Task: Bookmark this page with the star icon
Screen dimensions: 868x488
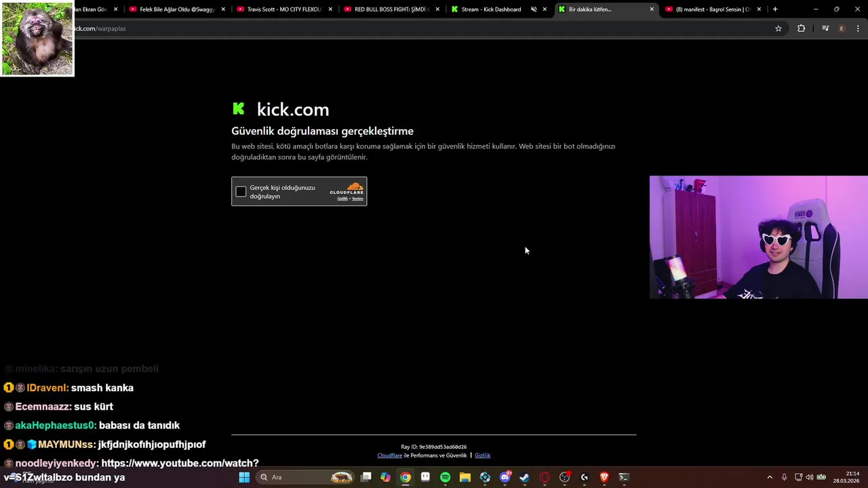Action: [x=778, y=28]
